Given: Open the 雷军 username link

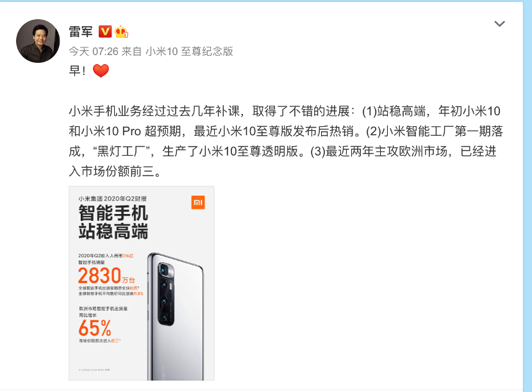Looking at the screenshot, I should click(x=81, y=31).
